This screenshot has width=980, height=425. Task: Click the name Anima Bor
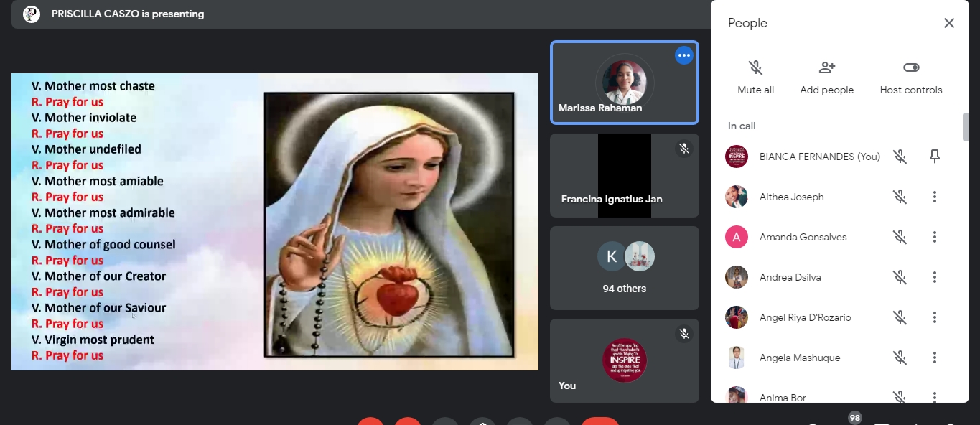click(x=783, y=397)
